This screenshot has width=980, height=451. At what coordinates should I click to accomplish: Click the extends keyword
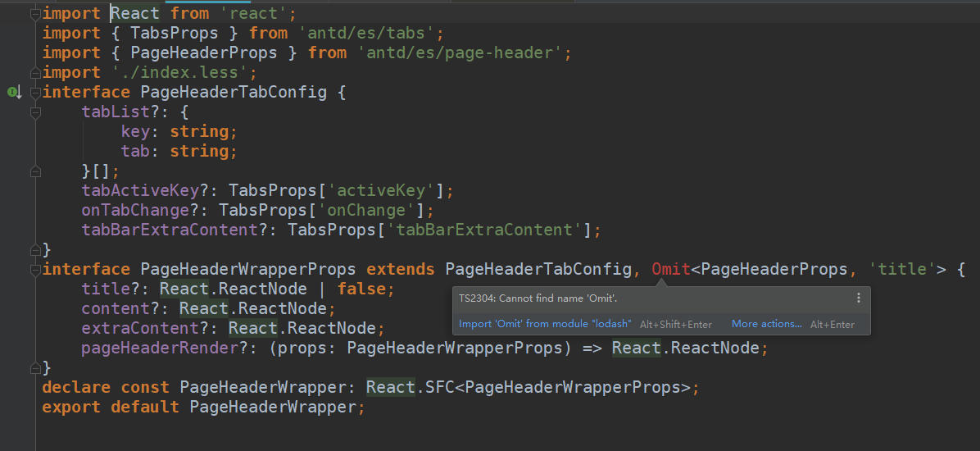point(400,270)
